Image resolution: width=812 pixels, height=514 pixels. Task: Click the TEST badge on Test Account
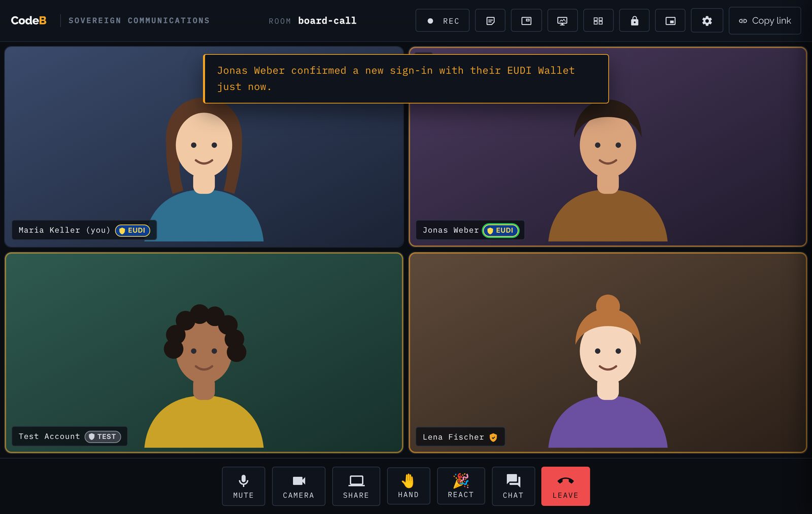103,436
